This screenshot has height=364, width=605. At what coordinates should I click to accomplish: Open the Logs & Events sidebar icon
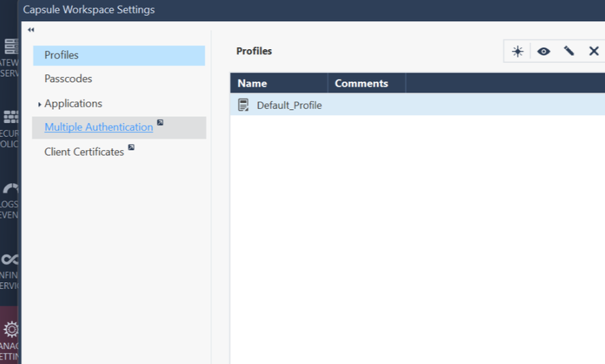[10, 188]
